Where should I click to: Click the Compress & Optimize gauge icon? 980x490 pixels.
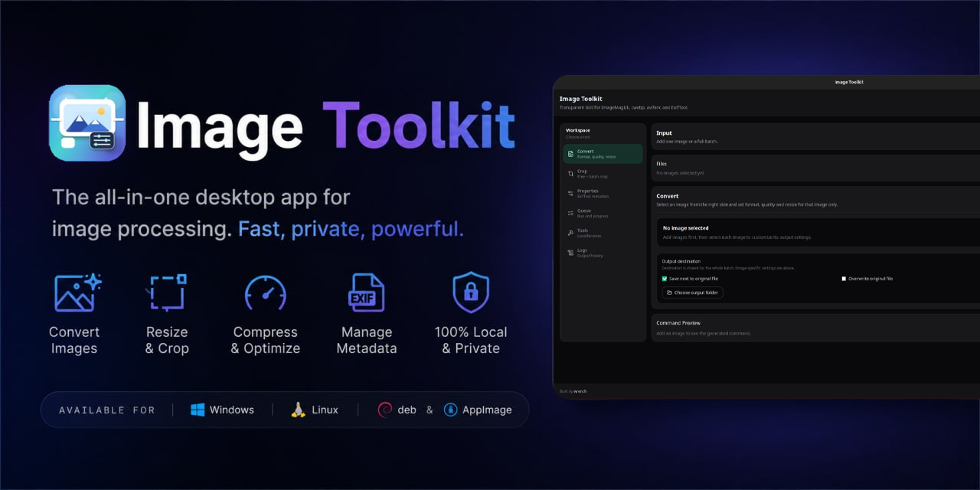pyautogui.click(x=265, y=292)
